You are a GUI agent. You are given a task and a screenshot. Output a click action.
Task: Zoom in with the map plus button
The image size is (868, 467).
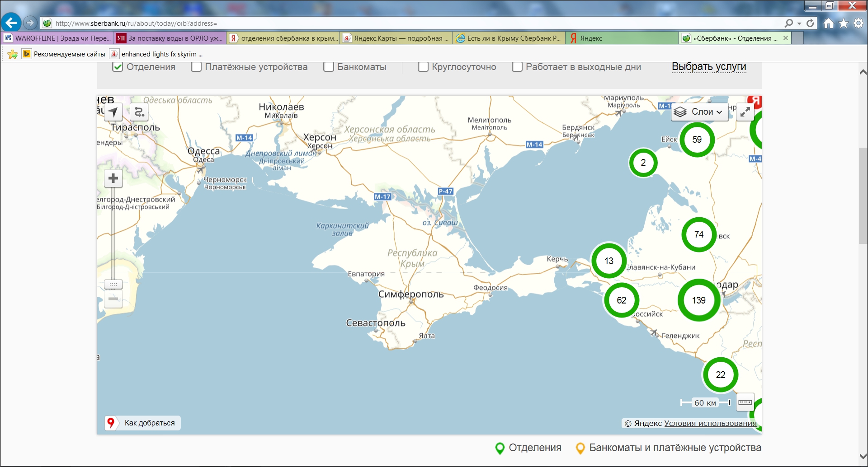[113, 178]
